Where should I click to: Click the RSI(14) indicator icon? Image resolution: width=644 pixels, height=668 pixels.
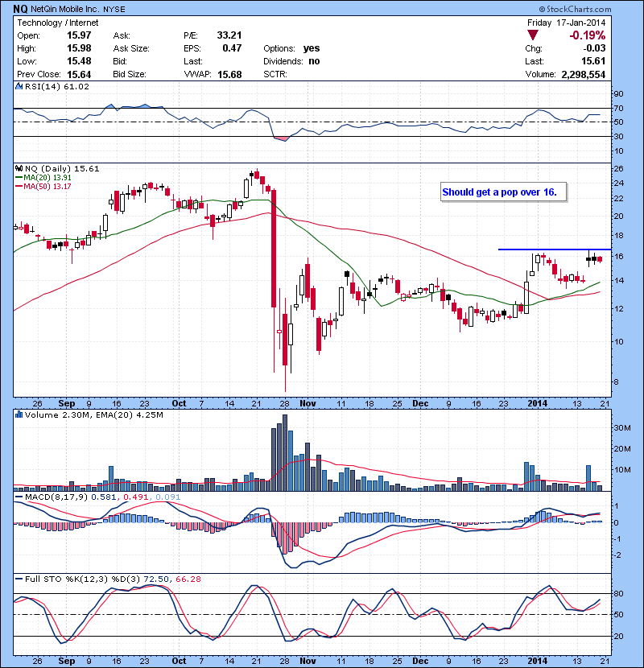(x=19, y=86)
